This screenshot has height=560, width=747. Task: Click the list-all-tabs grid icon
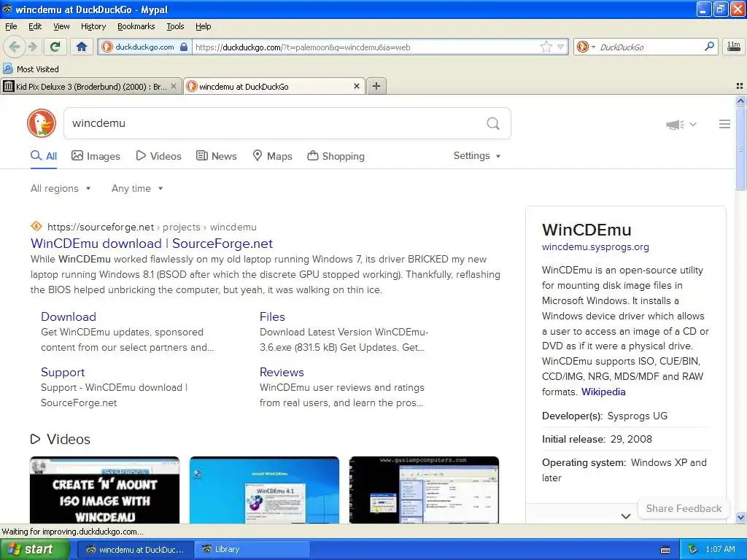point(740,86)
